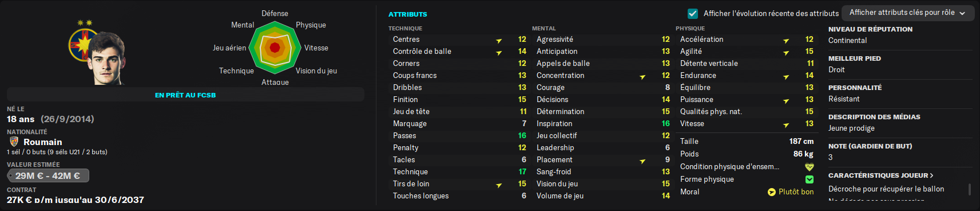Click the Centres attribute increase arrow
The width and height of the screenshot is (980, 211).
(x=499, y=40)
